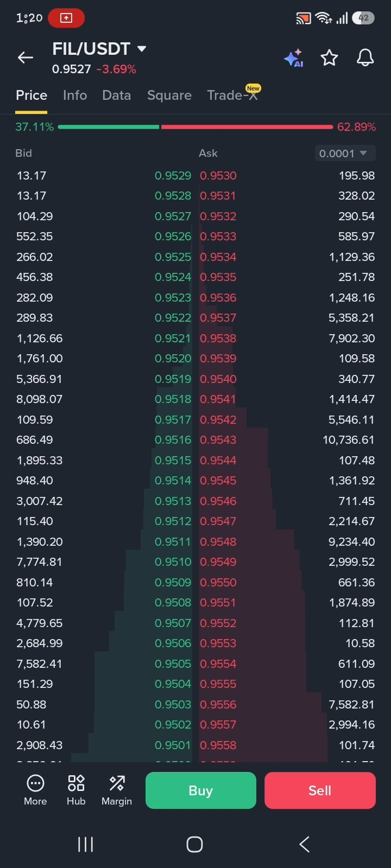Tap the Android recent apps icon
391x868 pixels.
click(x=85, y=844)
